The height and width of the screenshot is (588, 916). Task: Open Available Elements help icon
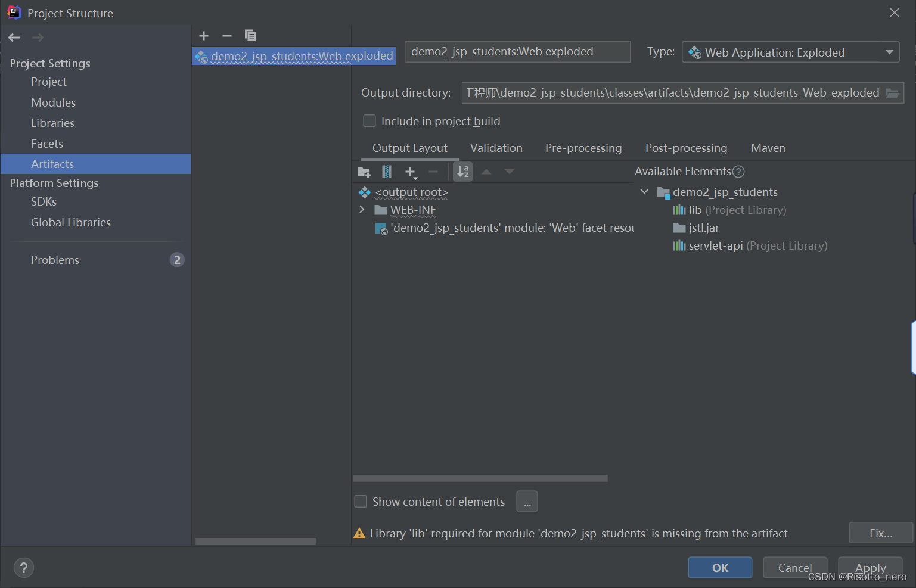[x=738, y=172]
